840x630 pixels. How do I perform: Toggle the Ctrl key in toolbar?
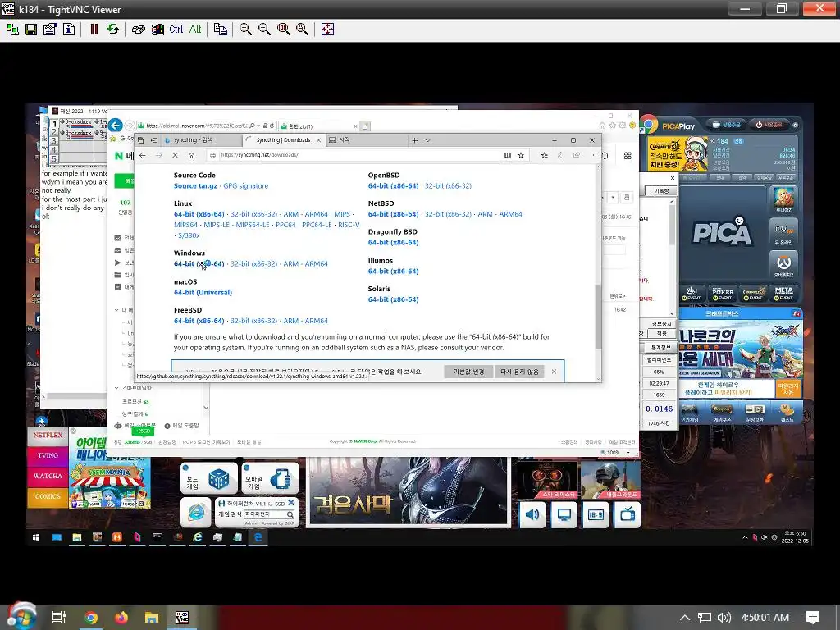pos(176,30)
